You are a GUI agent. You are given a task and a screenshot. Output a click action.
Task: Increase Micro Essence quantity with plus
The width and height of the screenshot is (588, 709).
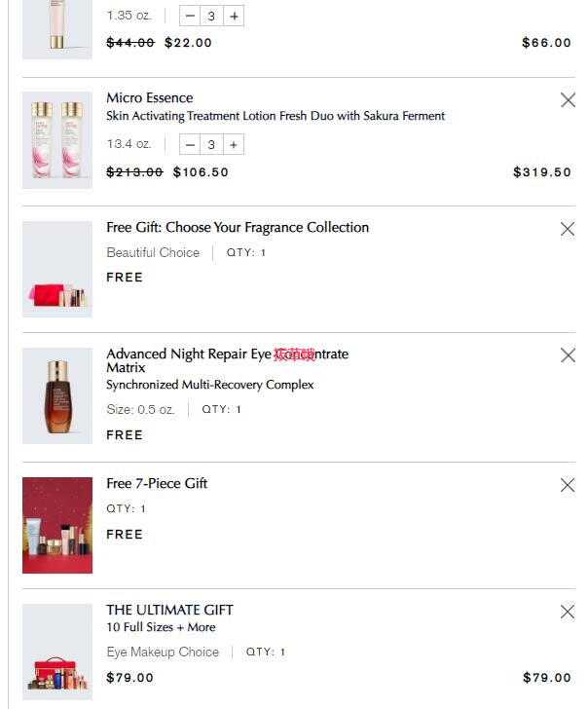pyautogui.click(x=234, y=145)
